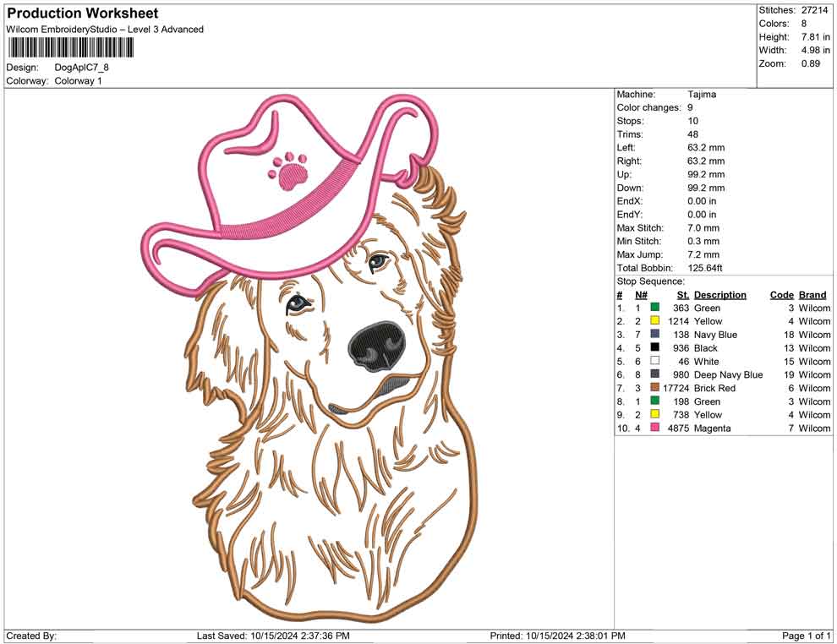Click the Navy Blue swatch at stop 3
The width and height of the screenshot is (837, 644).
[654, 335]
